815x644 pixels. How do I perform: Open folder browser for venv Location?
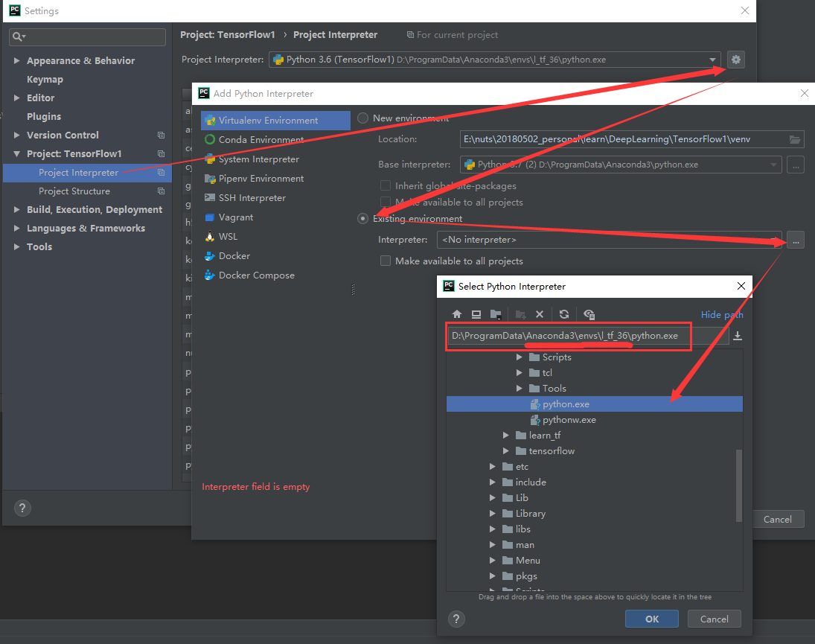click(795, 139)
